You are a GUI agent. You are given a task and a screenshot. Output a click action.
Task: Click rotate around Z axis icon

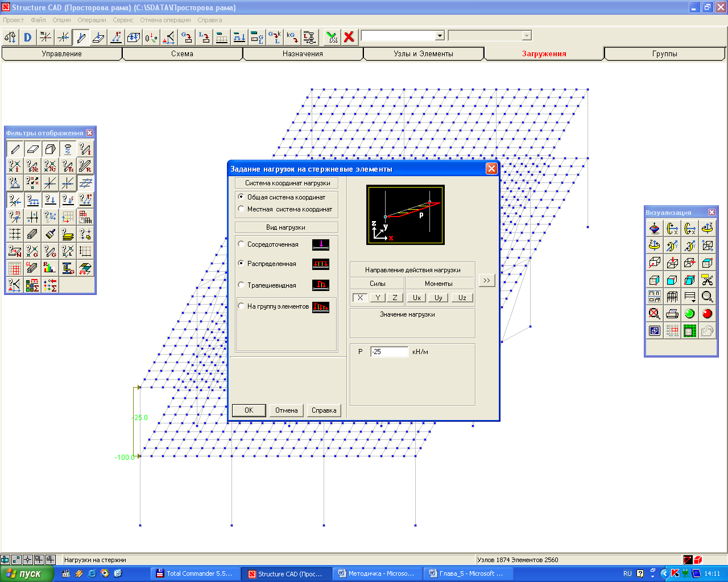(x=707, y=228)
